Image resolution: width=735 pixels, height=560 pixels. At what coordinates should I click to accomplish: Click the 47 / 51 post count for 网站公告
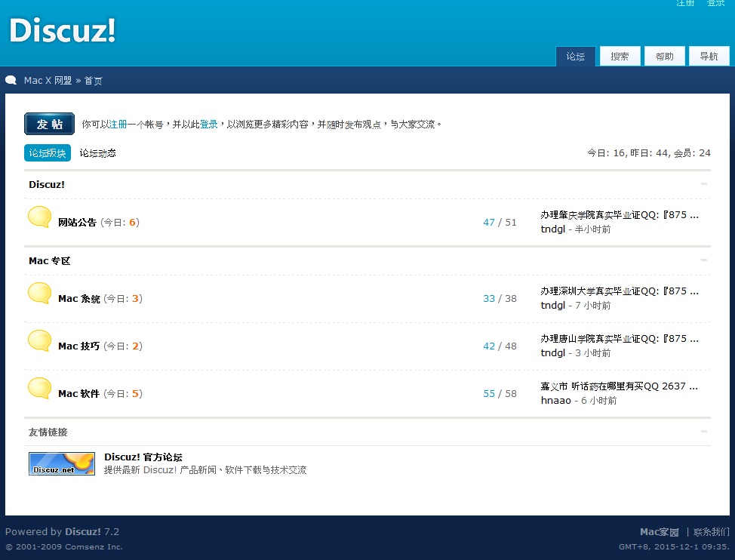[x=500, y=222]
